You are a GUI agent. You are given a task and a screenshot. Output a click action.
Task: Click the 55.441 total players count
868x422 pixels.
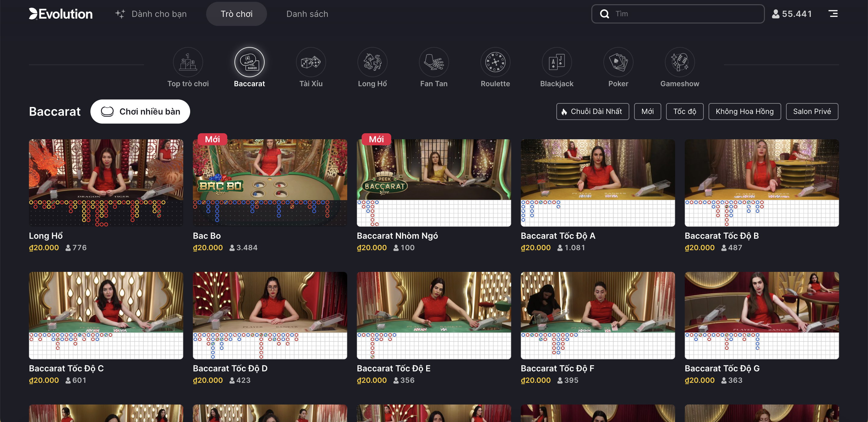click(x=797, y=14)
